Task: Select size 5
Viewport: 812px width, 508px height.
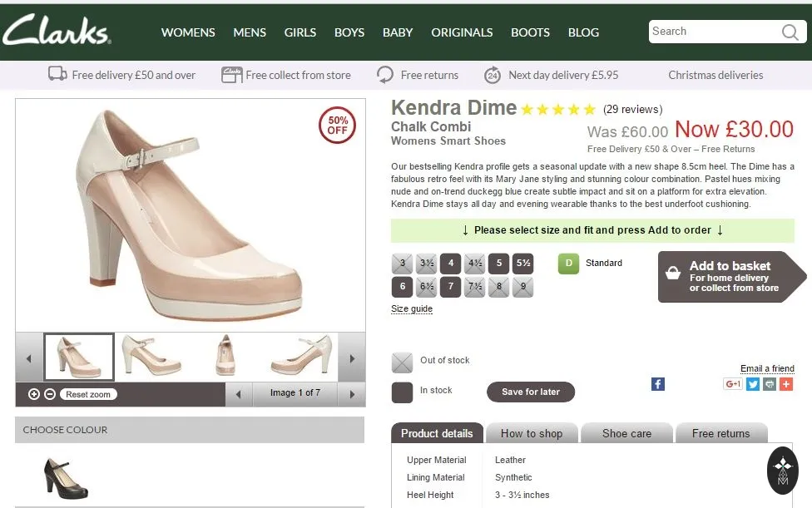Action: point(498,263)
